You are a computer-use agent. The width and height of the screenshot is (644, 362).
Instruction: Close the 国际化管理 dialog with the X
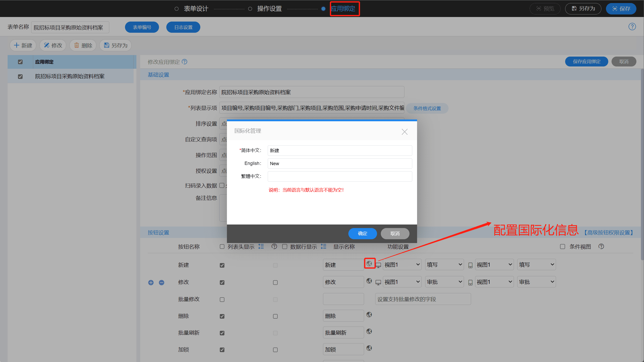pyautogui.click(x=404, y=132)
